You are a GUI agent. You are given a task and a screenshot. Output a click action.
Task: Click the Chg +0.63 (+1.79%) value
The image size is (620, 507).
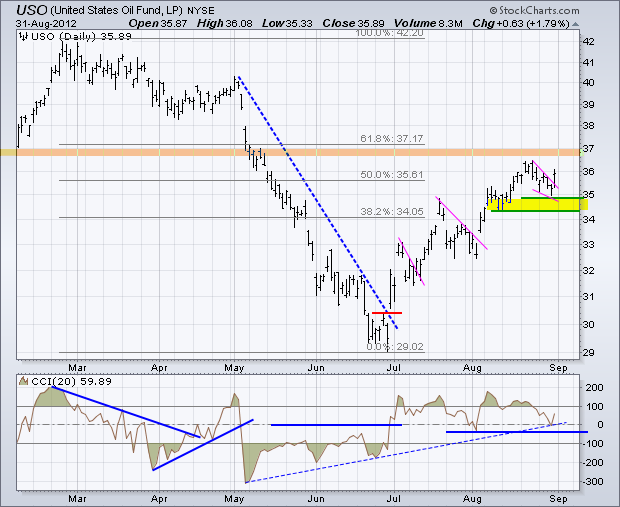pyautogui.click(x=521, y=23)
